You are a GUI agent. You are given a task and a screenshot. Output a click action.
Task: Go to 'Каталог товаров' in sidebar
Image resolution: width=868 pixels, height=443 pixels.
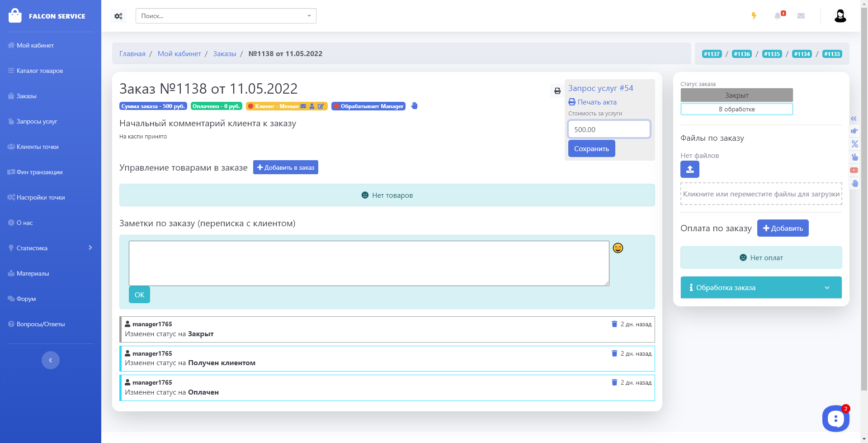pos(39,71)
